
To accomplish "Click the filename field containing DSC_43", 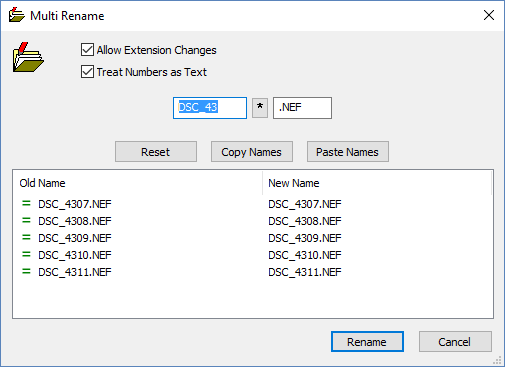I will point(210,108).
